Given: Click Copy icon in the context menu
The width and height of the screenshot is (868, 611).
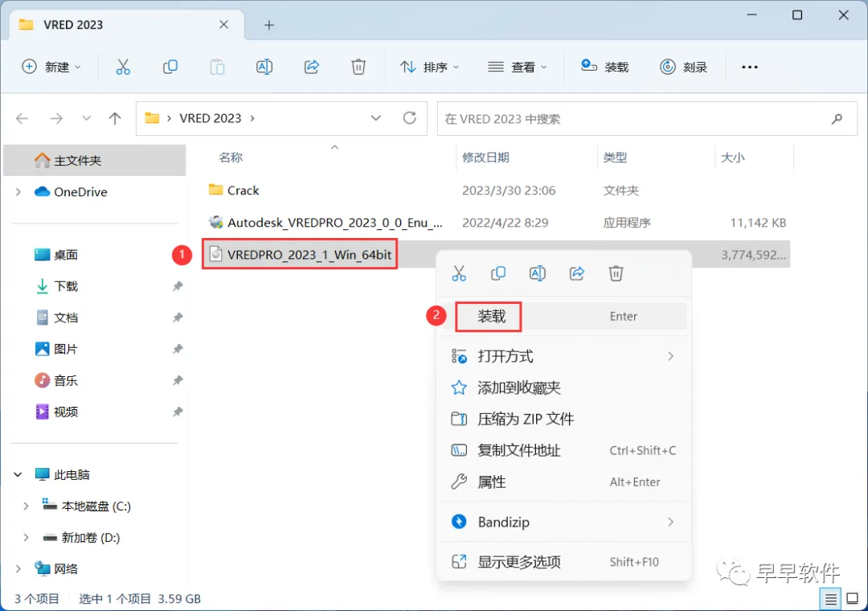Looking at the screenshot, I should tap(498, 273).
